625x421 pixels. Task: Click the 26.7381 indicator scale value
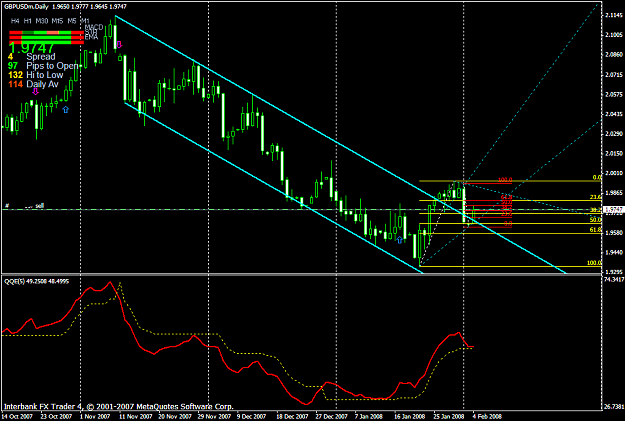tap(614, 406)
